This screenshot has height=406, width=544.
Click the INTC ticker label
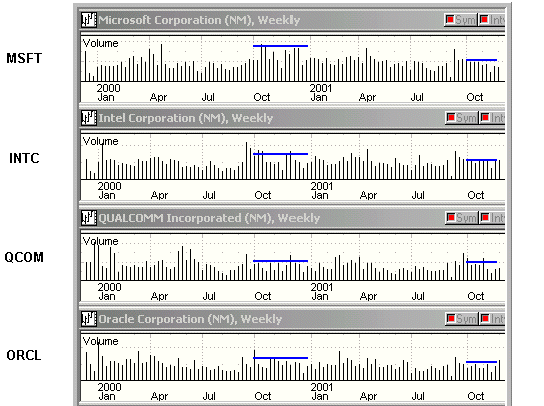pyautogui.click(x=24, y=158)
